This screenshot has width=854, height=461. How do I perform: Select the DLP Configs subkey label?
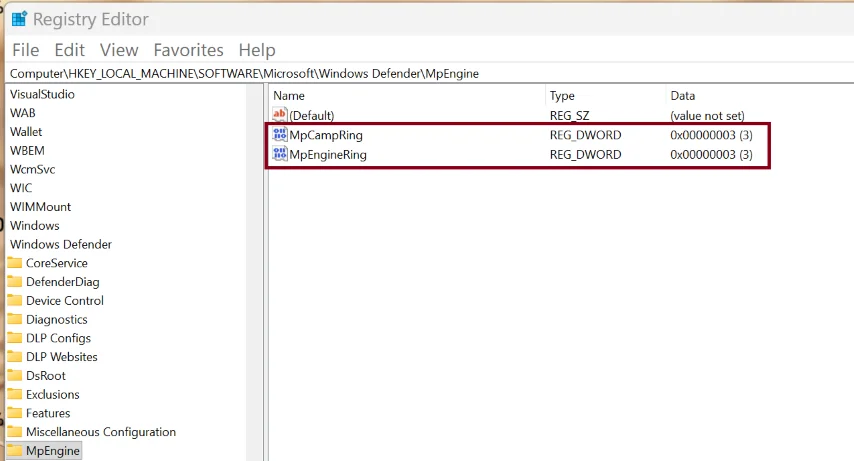58,338
